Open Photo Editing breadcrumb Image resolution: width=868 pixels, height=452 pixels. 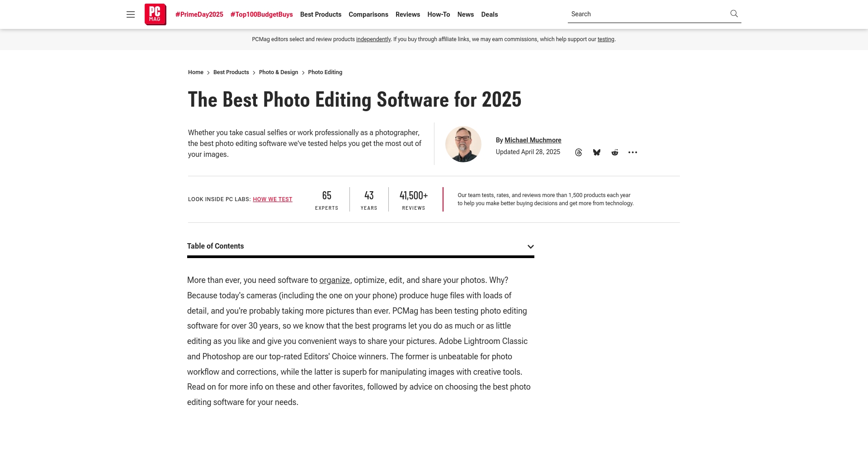[325, 72]
